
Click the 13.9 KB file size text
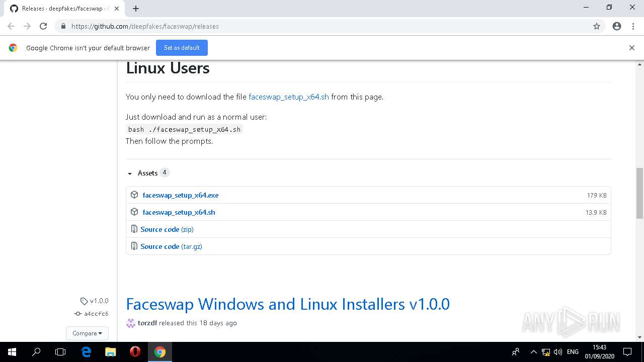pos(596,212)
